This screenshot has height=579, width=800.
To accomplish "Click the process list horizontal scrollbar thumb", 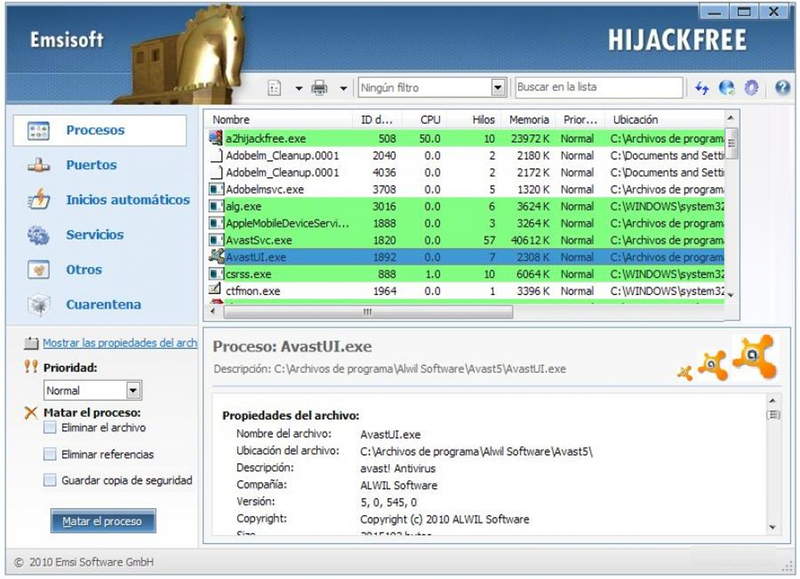I will pyautogui.click(x=368, y=312).
